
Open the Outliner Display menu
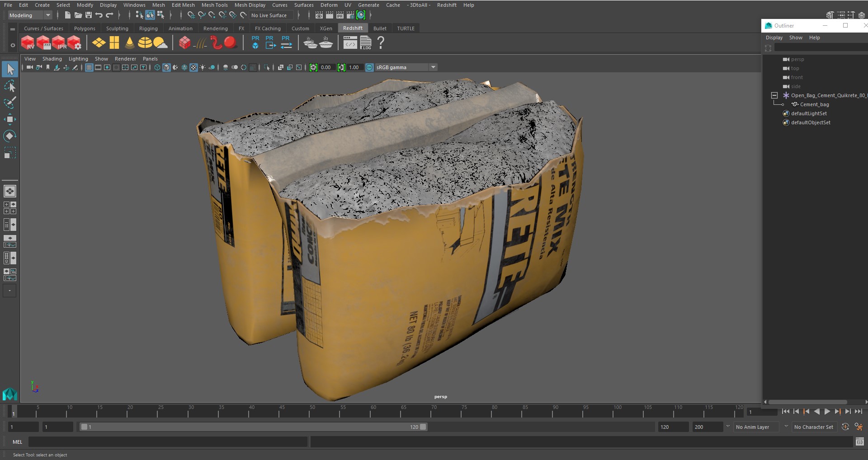[x=774, y=38]
